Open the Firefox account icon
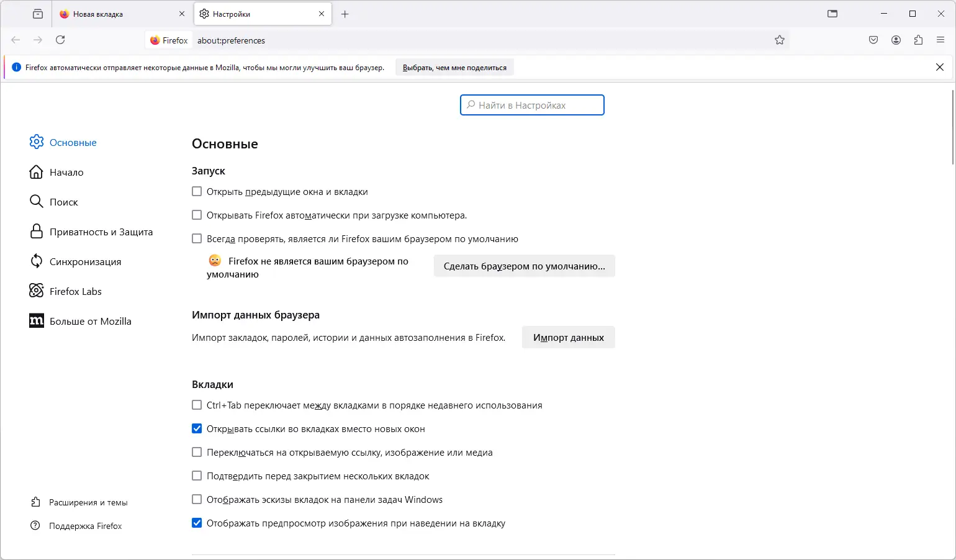956x560 pixels. [896, 40]
